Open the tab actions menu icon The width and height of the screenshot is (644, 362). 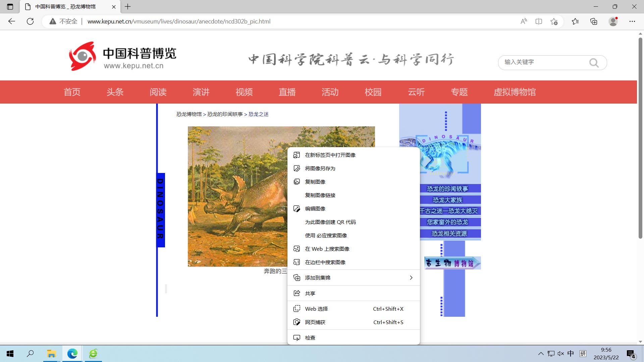click(10, 6)
